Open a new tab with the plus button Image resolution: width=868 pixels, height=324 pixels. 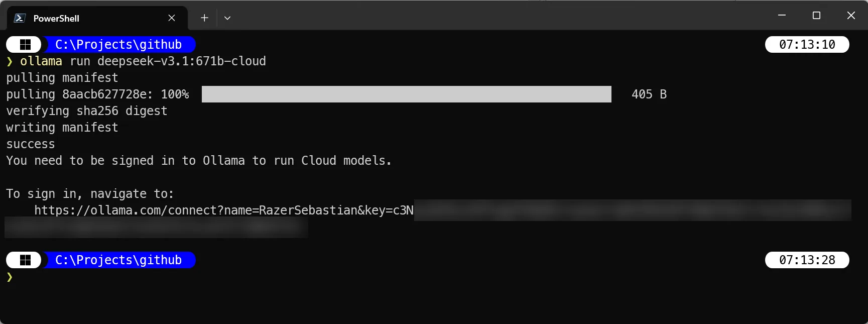point(204,18)
